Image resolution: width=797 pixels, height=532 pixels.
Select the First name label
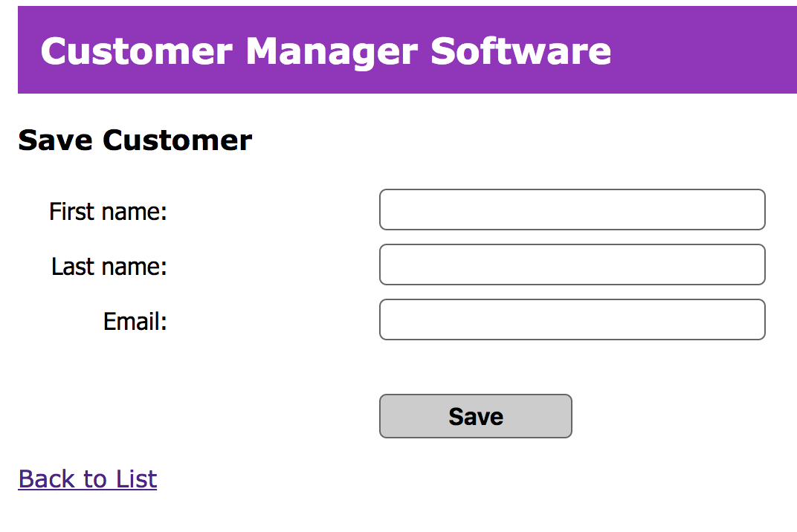pos(108,211)
